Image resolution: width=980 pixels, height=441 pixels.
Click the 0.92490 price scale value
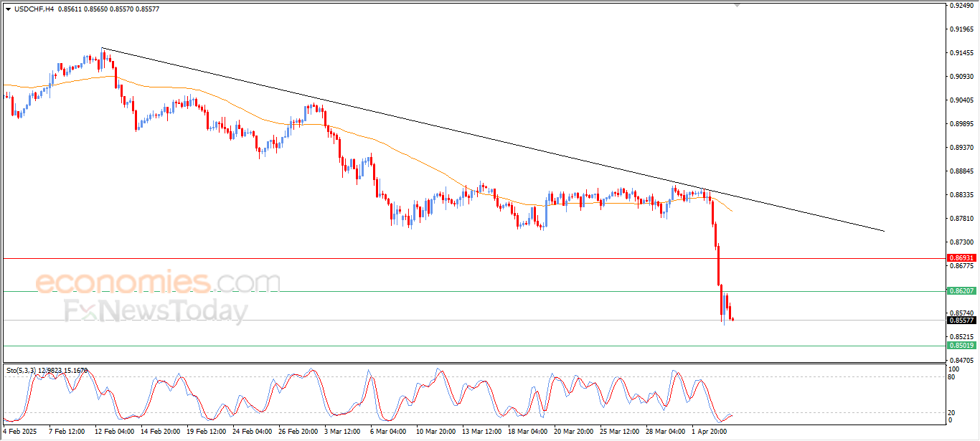(961, 6)
